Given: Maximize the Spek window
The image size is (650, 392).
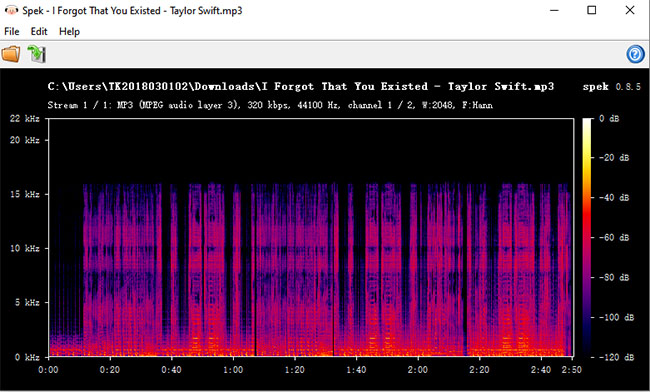Looking at the screenshot, I should pyautogui.click(x=592, y=10).
